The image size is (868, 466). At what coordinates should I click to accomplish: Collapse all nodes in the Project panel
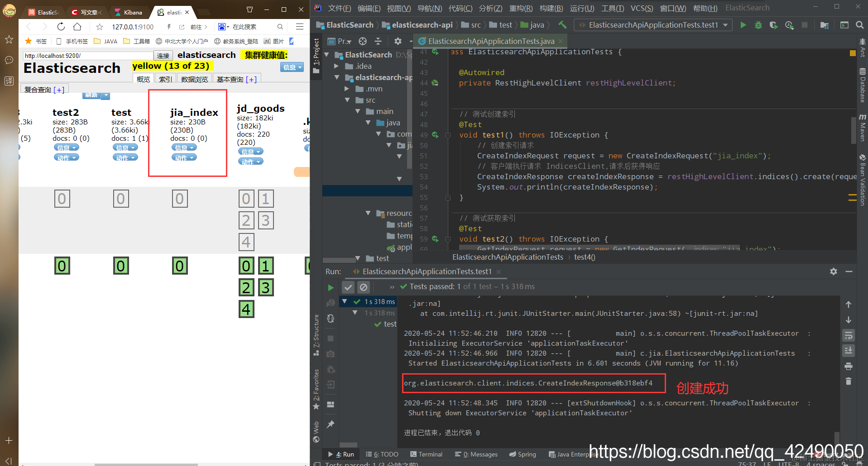(x=378, y=41)
